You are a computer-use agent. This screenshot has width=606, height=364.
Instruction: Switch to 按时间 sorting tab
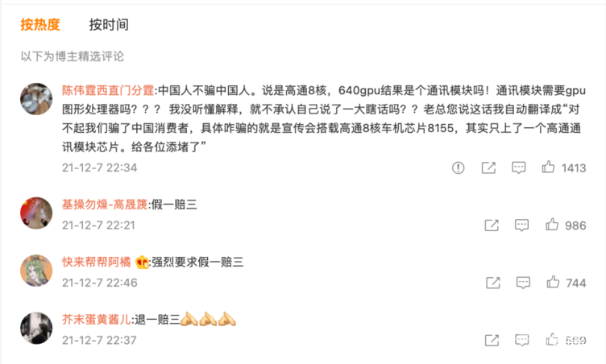[109, 25]
